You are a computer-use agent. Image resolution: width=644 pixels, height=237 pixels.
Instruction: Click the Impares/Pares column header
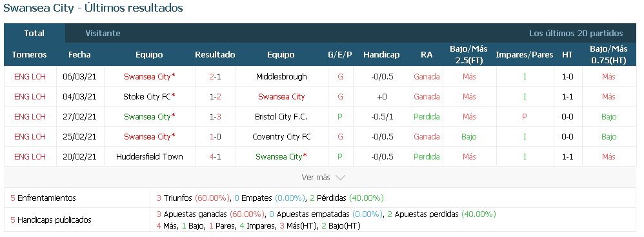pyautogui.click(x=525, y=55)
